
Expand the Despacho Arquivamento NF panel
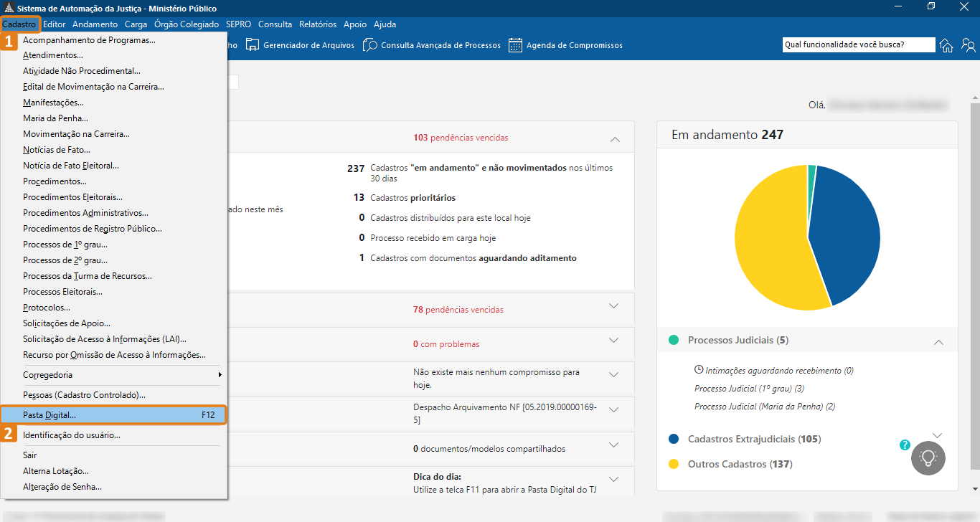click(613, 409)
